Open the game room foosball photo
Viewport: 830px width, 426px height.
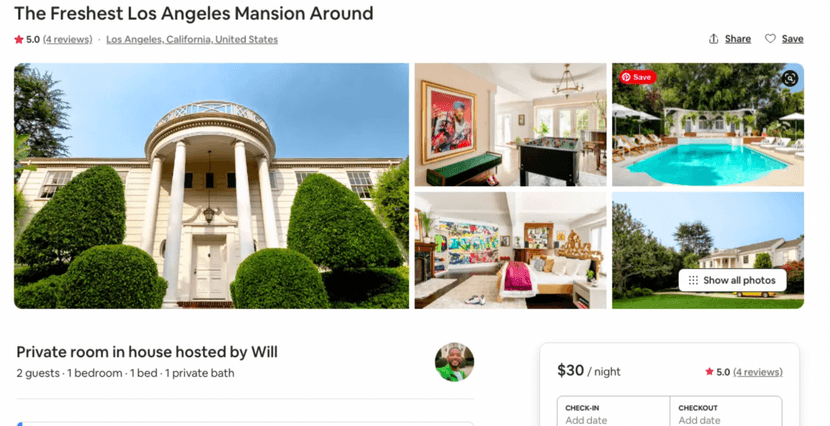[510, 125]
